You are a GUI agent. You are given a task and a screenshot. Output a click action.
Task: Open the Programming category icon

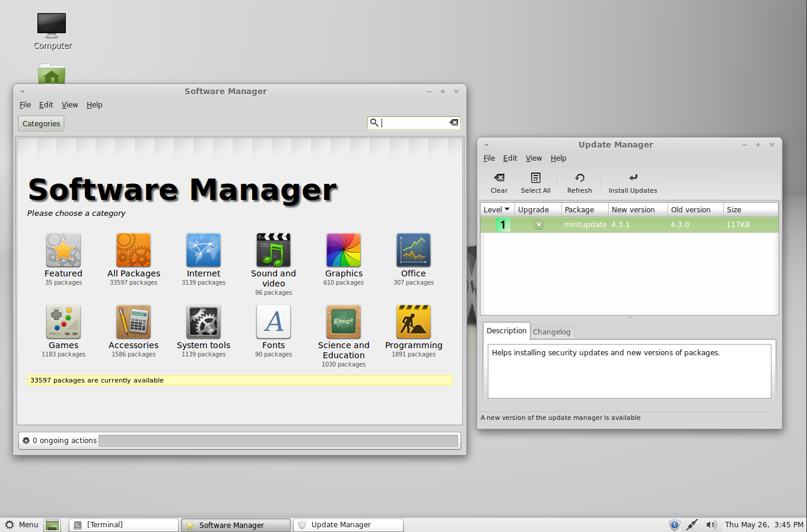[x=414, y=322]
